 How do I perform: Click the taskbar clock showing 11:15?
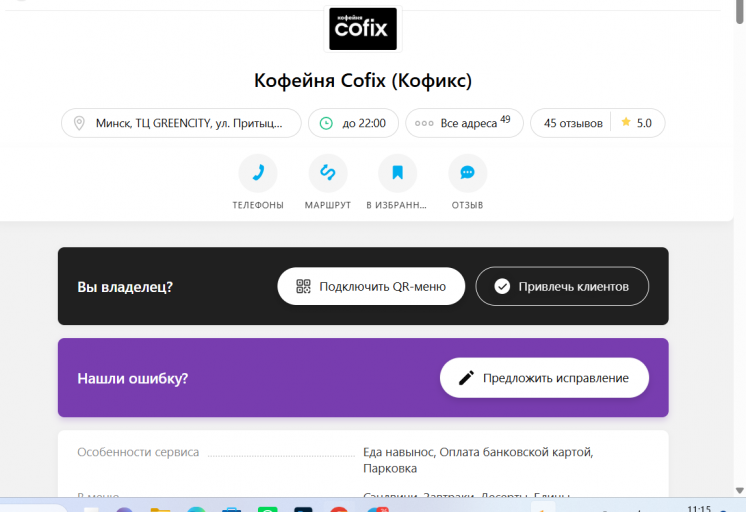(x=699, y=509)
